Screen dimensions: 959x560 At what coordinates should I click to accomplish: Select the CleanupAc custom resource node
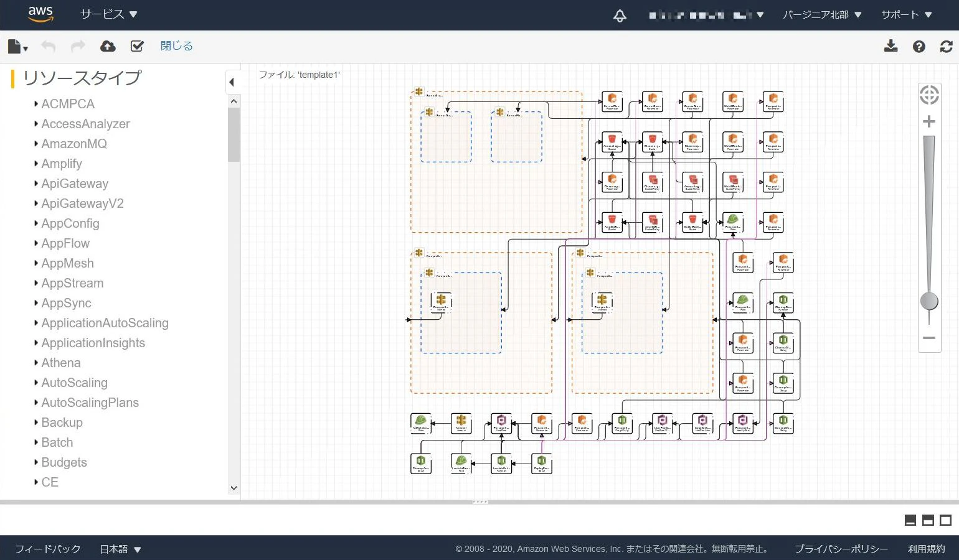pyautogui.click(x=421, y=464)
